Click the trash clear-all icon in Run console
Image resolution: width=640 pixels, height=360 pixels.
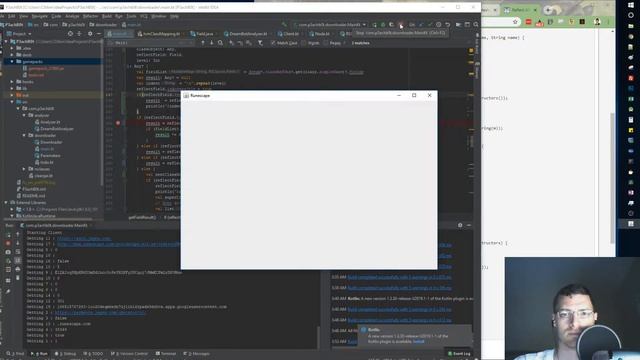(x=18, y=278)
